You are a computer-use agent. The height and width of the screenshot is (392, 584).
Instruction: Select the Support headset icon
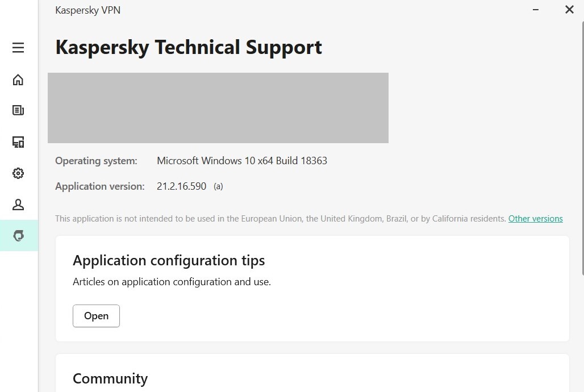click(18, 236)
